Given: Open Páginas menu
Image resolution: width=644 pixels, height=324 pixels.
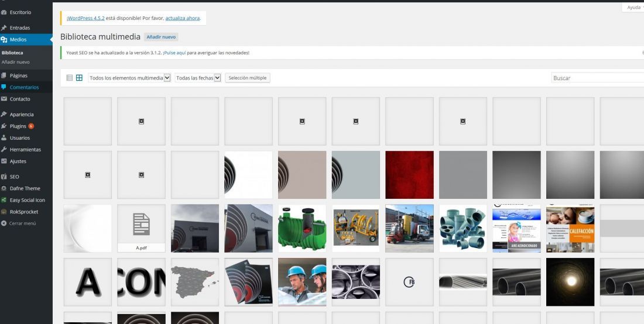Looking at the screenshot, I should click(x=26, y=76).
